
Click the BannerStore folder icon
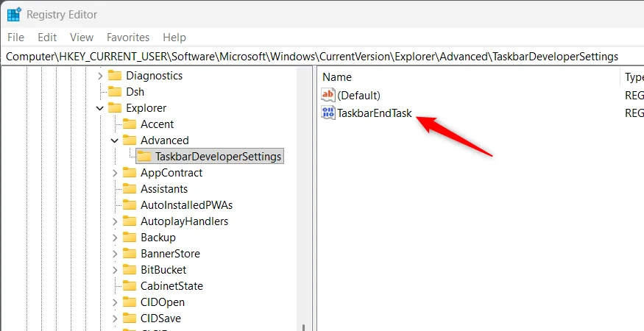pyautogui.click(x=130, y=253)
